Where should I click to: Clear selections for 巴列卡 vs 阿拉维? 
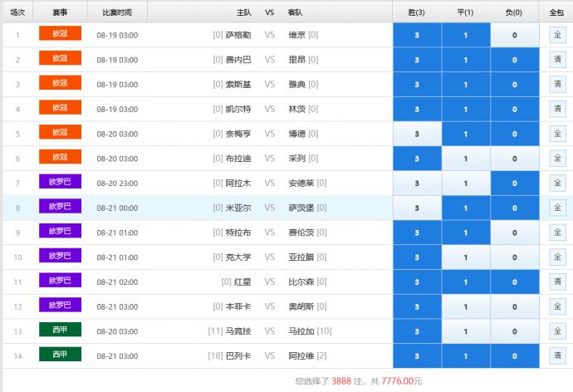pos(557,355)
